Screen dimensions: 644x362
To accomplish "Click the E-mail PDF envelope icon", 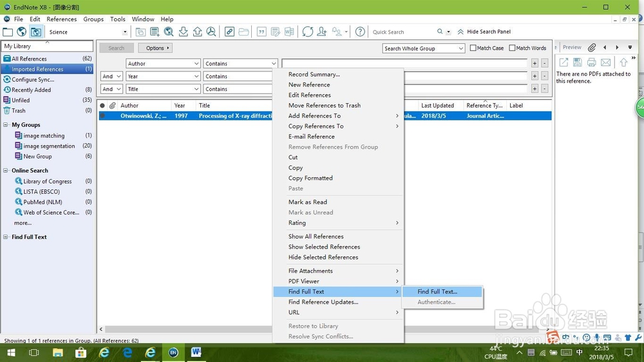I will pyautogui.click(x=606, y=62).
